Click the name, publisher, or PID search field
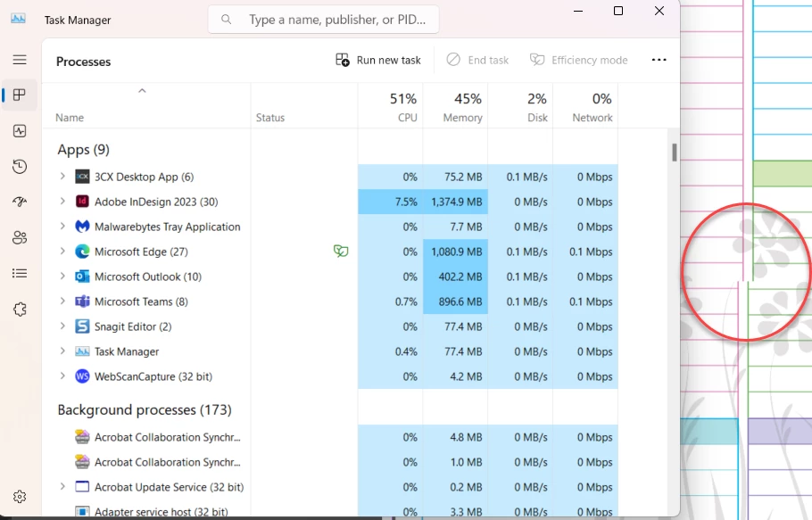This screenshot has height=520, width=812. click(x=324, y=20)
